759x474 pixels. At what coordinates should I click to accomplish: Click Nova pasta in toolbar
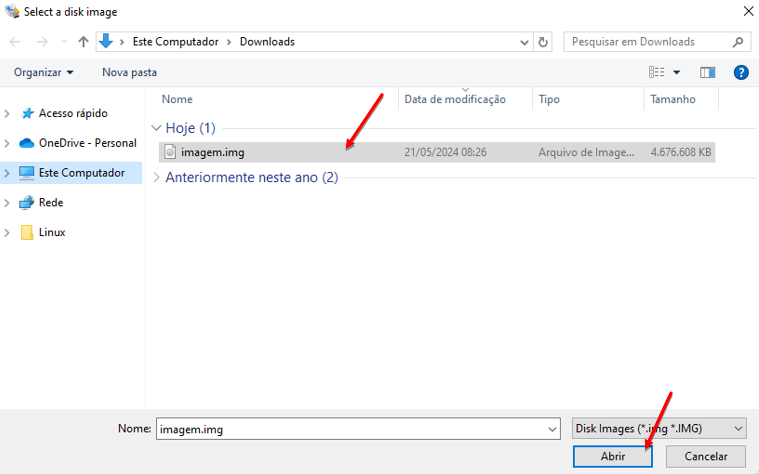pos(129,72)
